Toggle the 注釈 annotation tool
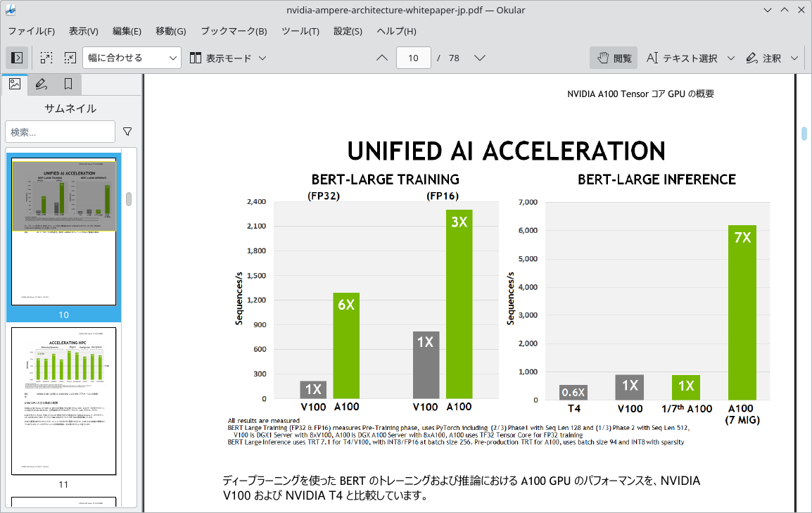This screenshot has height=513, width=812. point(763,58)
